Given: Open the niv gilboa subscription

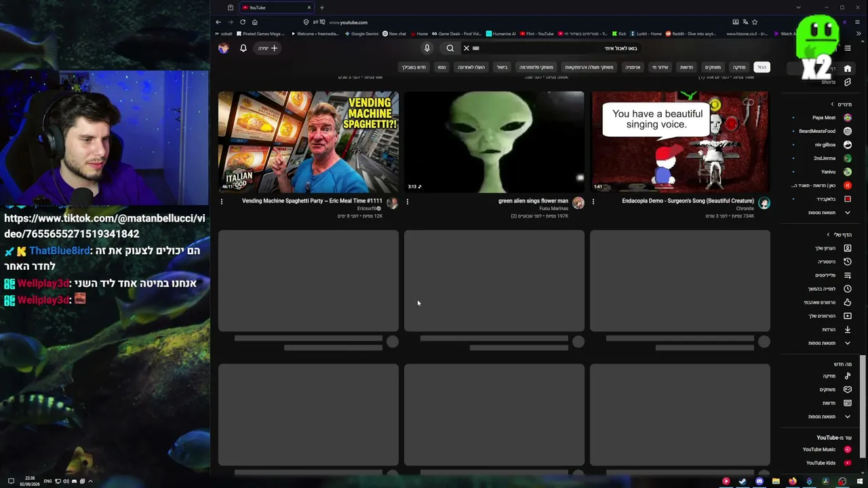Looking at the screenshot, I should pyautogui.click(x=822, y=145).
